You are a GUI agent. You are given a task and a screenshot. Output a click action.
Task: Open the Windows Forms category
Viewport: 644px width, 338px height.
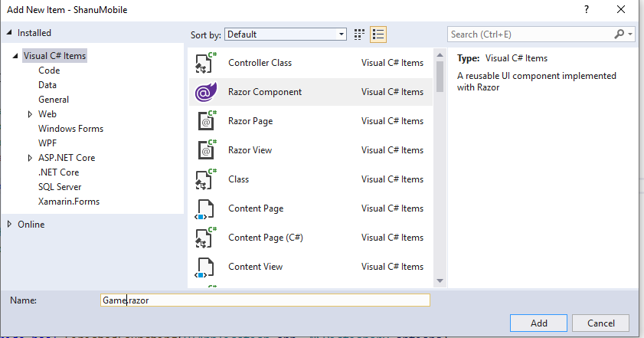tap(70, 129)
